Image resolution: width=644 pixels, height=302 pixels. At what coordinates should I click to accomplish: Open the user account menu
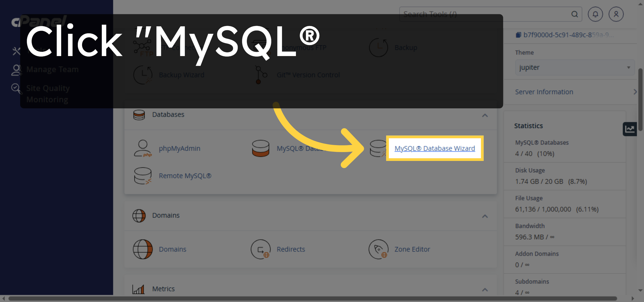[616, 14]
